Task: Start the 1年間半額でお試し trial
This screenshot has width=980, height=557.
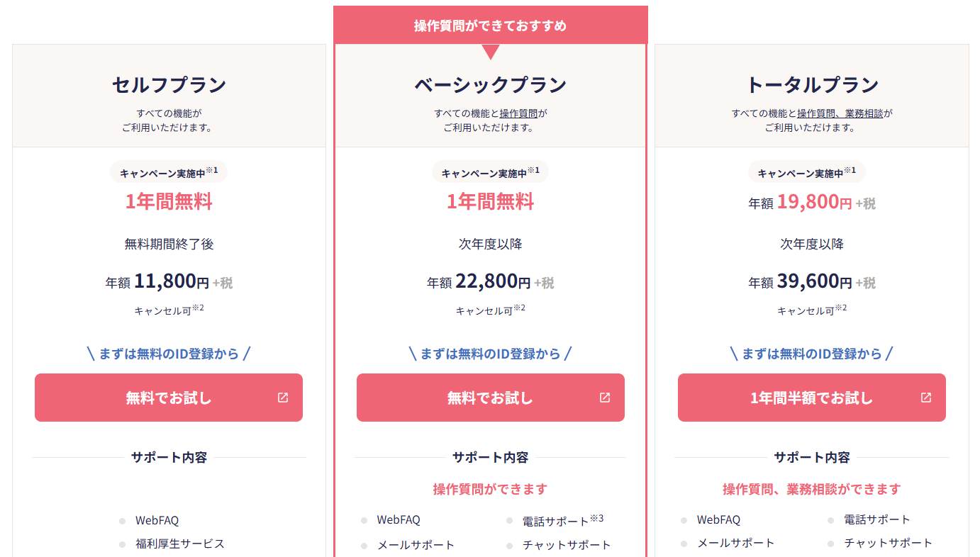Action: 811,398
